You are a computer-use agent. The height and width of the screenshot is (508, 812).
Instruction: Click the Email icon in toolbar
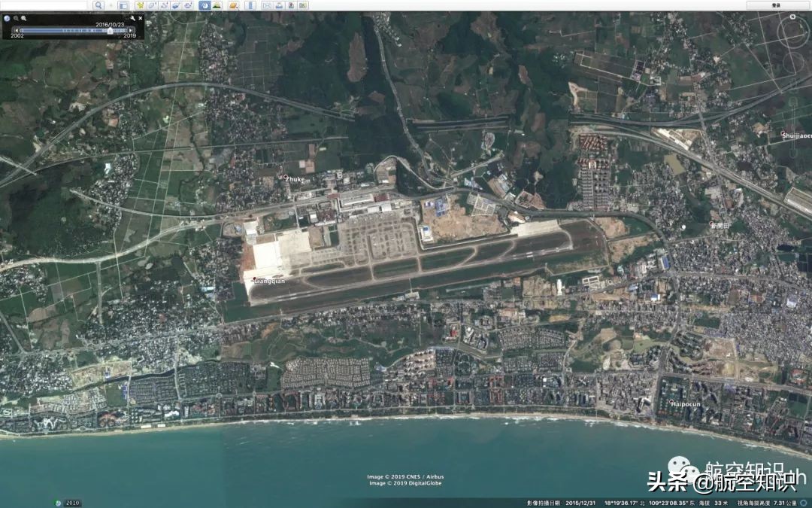click(x=267, y=5)
